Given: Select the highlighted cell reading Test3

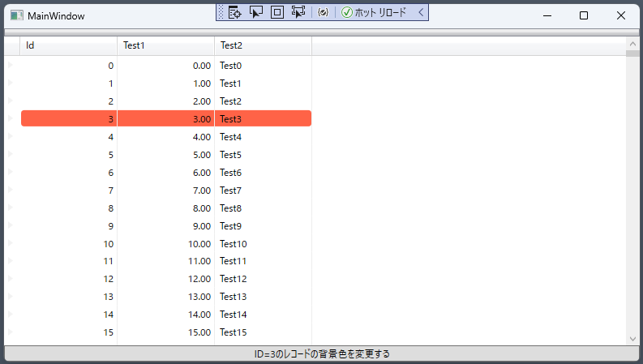Looking at the screenshot, I should (263, 118).
